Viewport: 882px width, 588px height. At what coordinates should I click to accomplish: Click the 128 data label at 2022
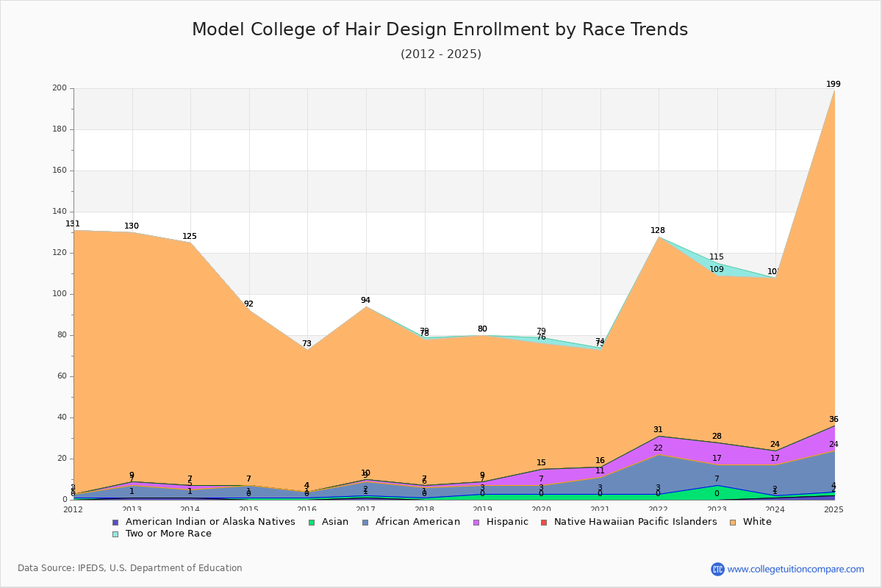(658, 231)
